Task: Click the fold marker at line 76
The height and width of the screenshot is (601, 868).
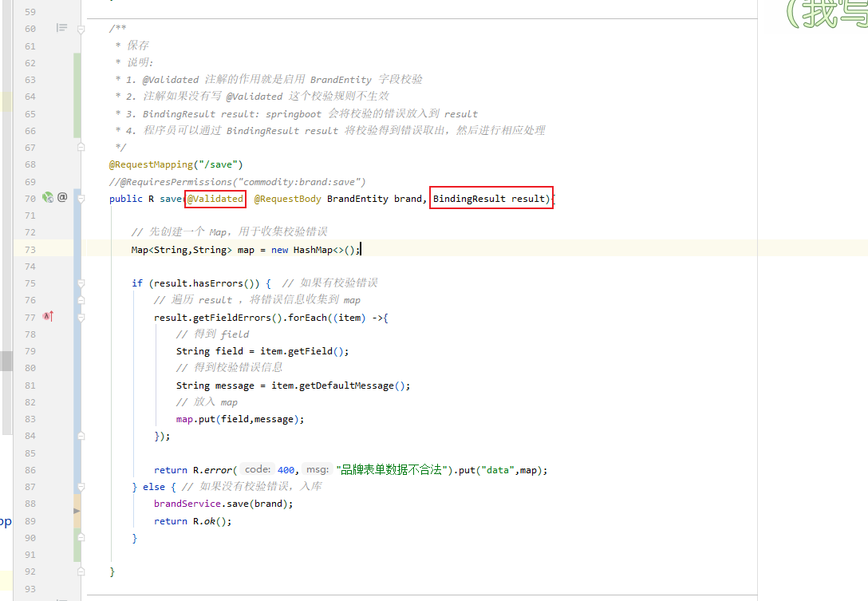Action: (81, 300)
